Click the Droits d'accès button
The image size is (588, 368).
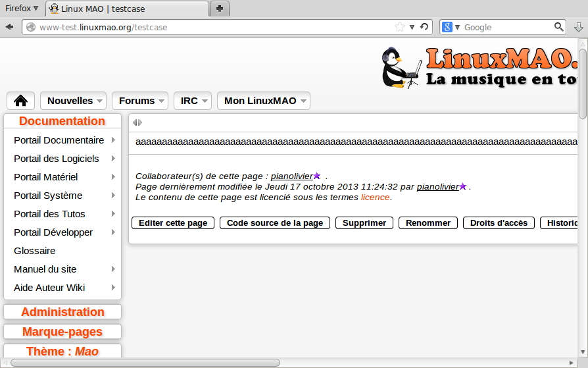coord(499,223)
